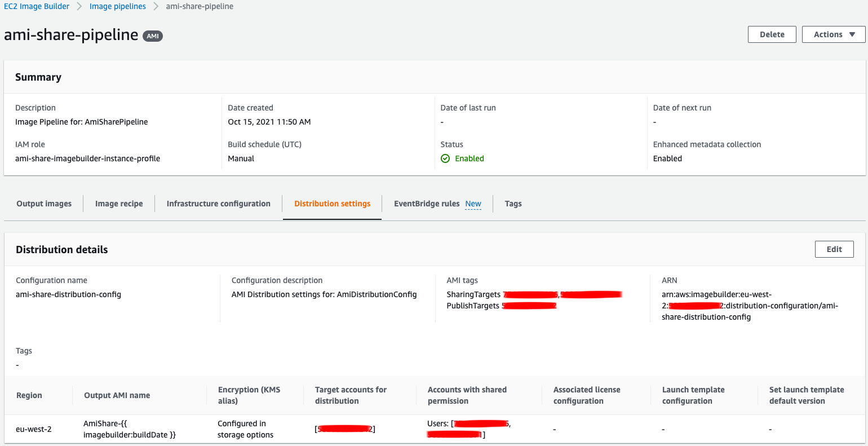The width and height of the screenshot is (868, 446).
Task: Click 'AMI Distribution settings for: AmiDistributionConfig' text
Action: (324, 294)
